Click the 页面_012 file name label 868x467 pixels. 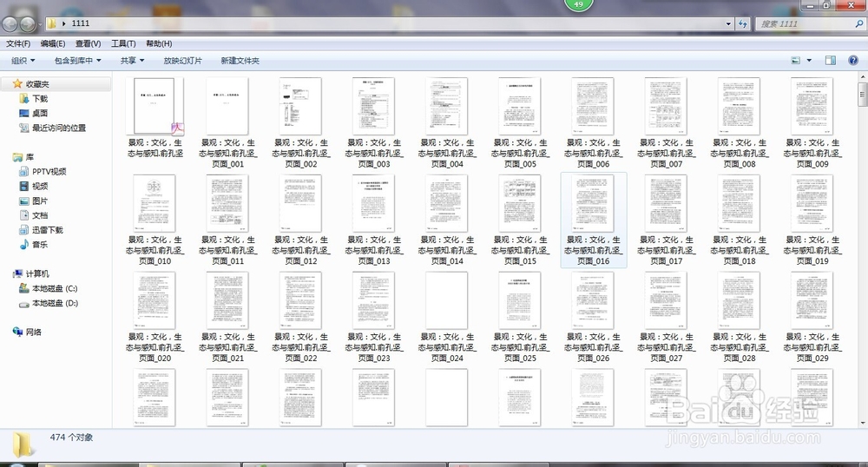300,250
